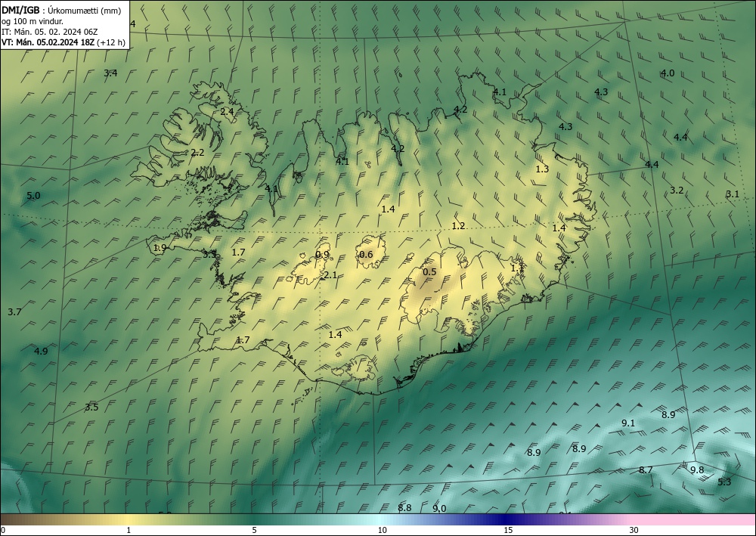This screenshot has height=536, width=756.
Task: Select the 9.1 value label
Action: tap(628, 423)
